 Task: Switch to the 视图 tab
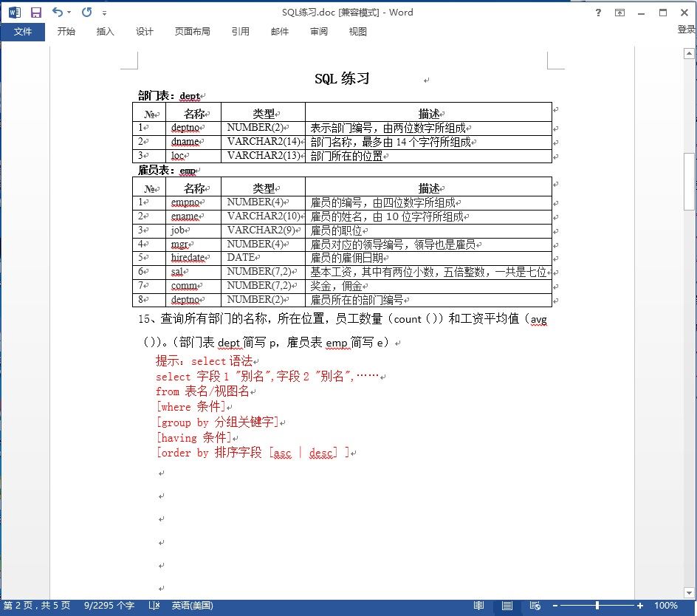pos(358,32)
